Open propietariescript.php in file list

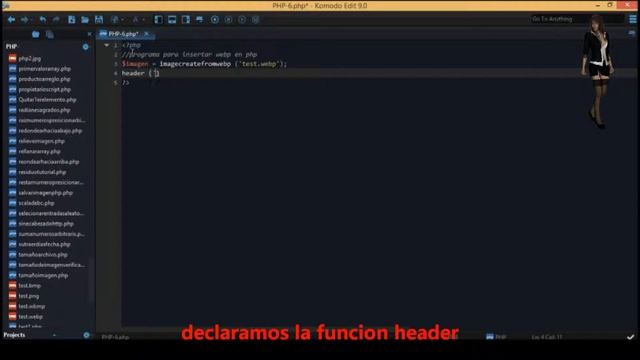[x=44, y=89]
